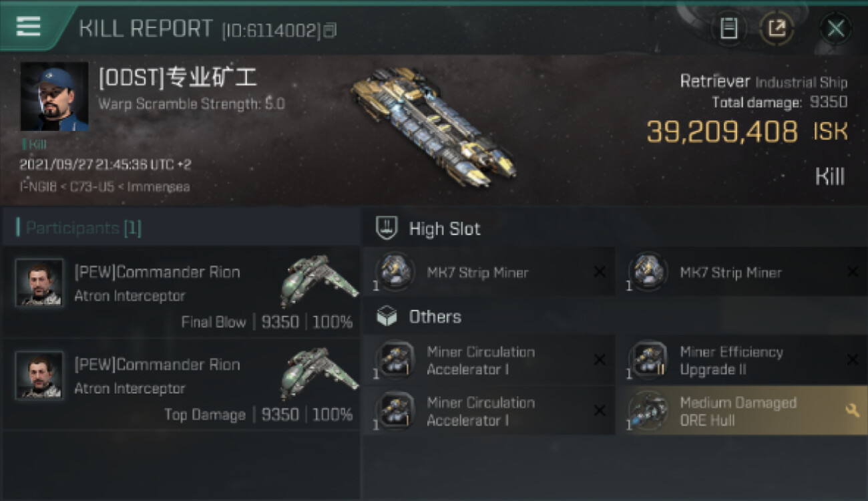The width and height of the screenshot is (868, 501).
Task: Select the High Slot section header
Action: tap(616, 228)
